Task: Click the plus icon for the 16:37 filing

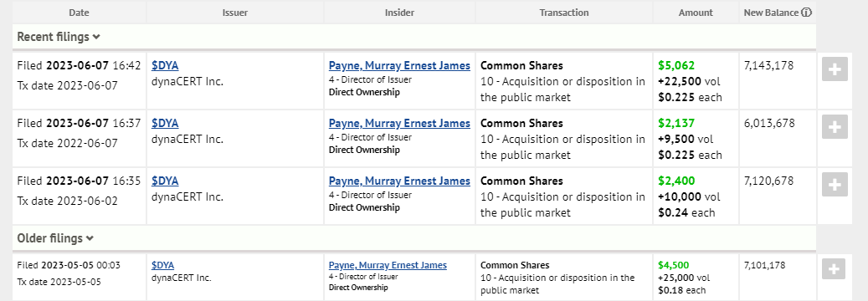Action: pyautogui.click(x=835, y=127)
